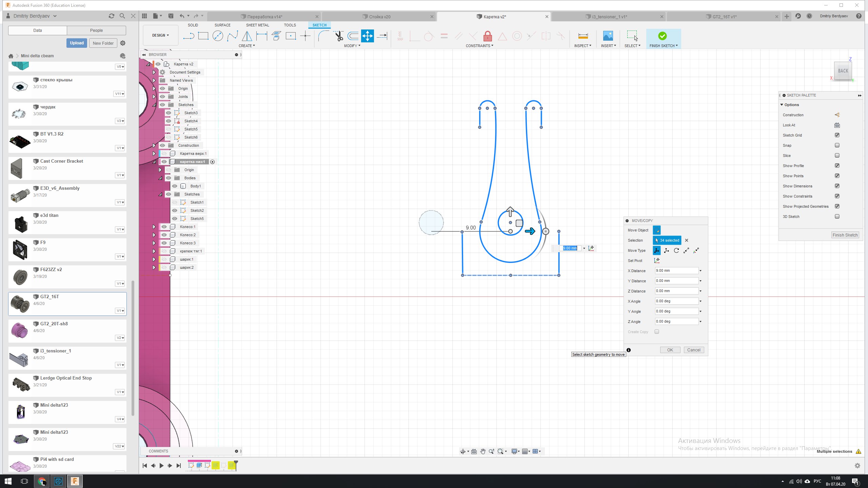Toggle the Show Points checkbox
Viewport: 868px width, 488px height.
coord(837,176)
